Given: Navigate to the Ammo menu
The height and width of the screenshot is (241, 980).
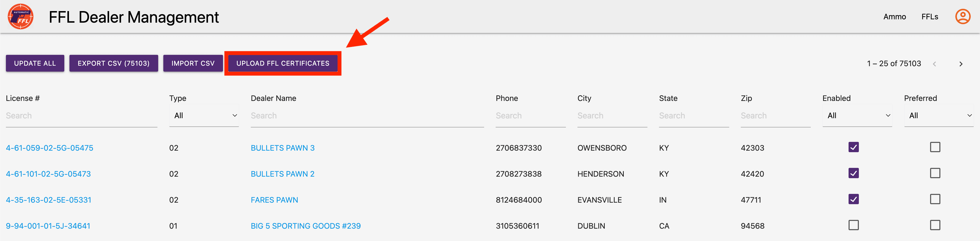Looking at the screenshot, I should point(894,17).
